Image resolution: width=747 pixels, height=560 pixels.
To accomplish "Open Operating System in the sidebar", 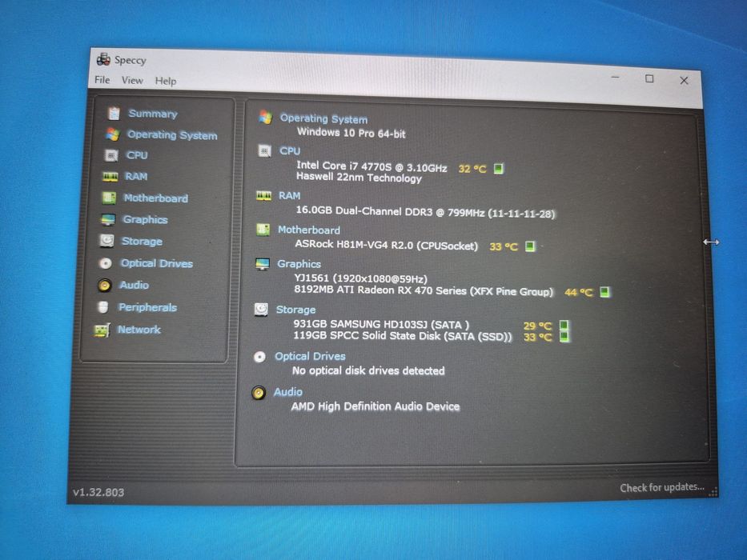I will tap(172, 135).
